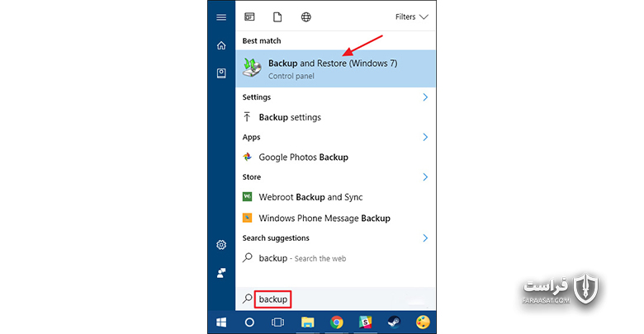Image resolution: width=644 pixels, height=334 pixels.
Task: Click the magnifier icon in search box
Action: coord(247,299)
